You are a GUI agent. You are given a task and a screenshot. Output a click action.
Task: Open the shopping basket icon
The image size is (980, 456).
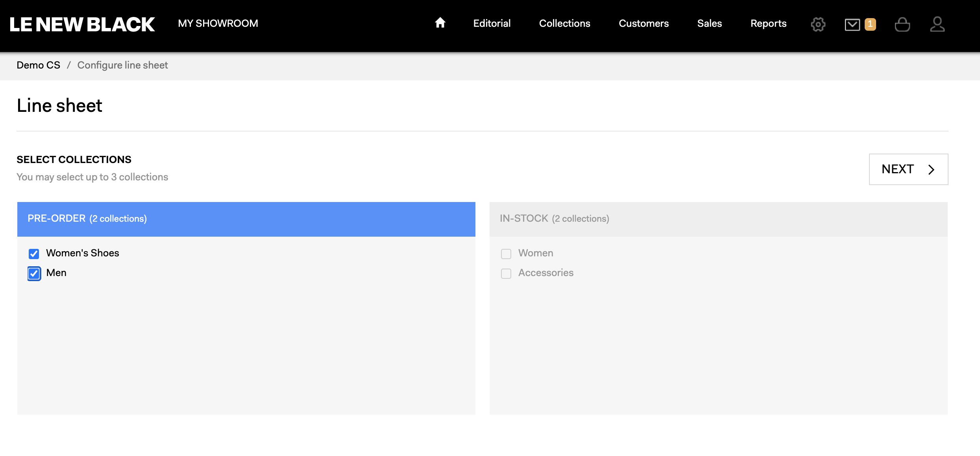click(x=902, y=24)
